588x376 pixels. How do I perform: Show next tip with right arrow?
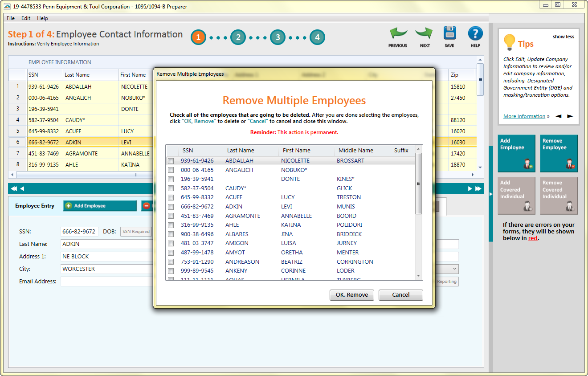click(570, 116)
